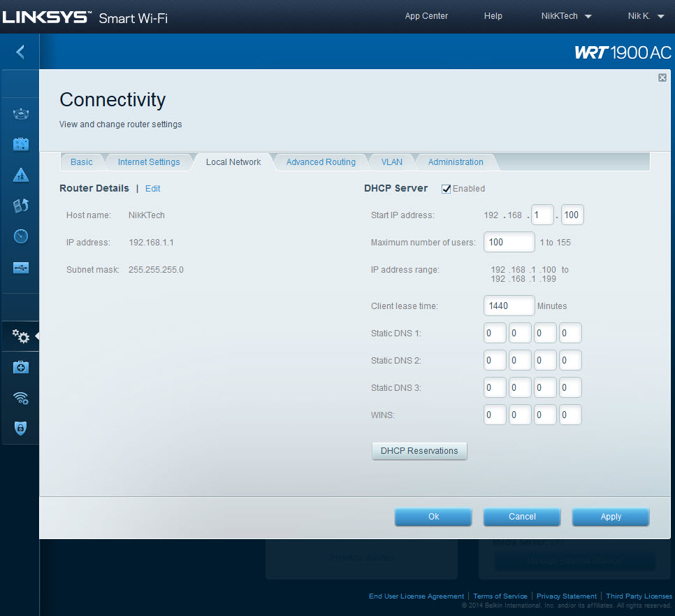This screenshot has height=616, width=675.
Task: Click the Apply button
Action: (x=611, y=517)
